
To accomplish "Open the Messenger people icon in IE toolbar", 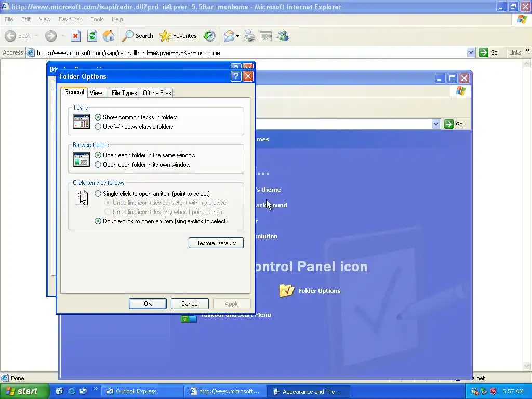I will point(283,36).
